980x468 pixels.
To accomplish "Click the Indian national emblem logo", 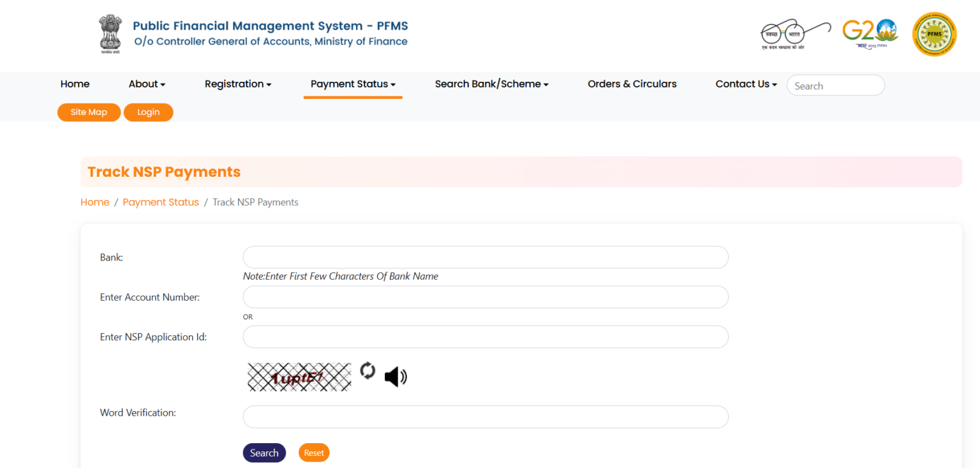I will click(110, 34).
